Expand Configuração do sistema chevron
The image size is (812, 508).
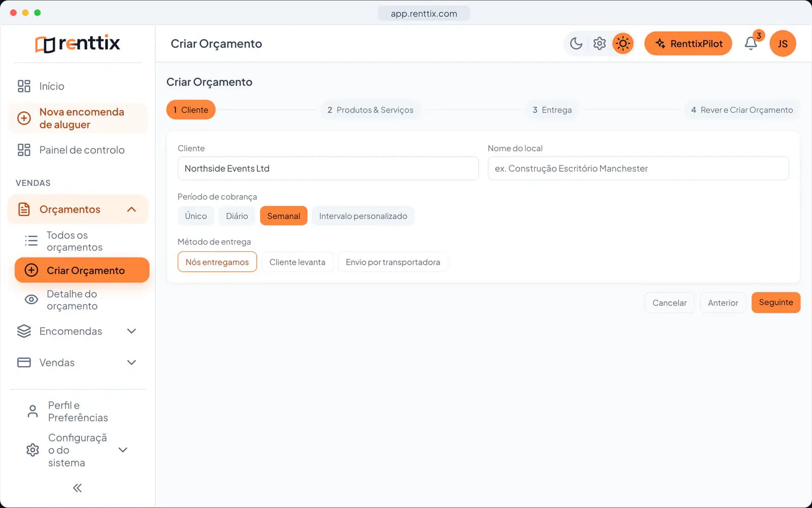pos(123,450)
